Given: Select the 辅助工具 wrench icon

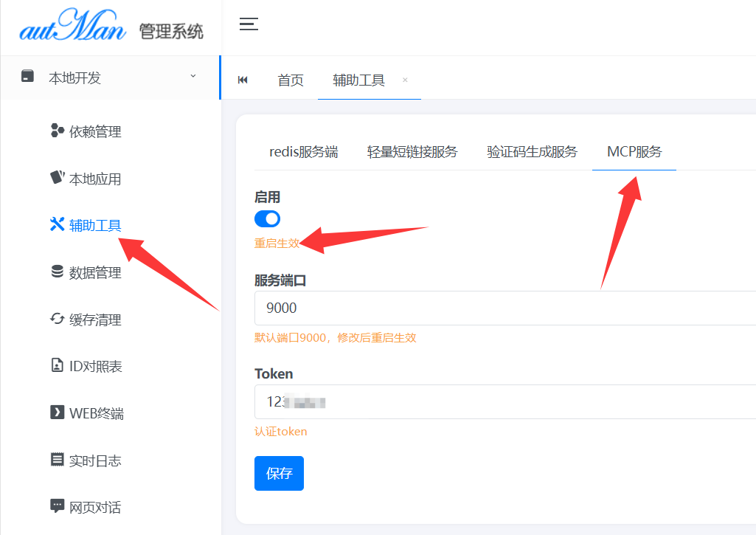Looking at the screenshot, I should [x=57, y=225].
